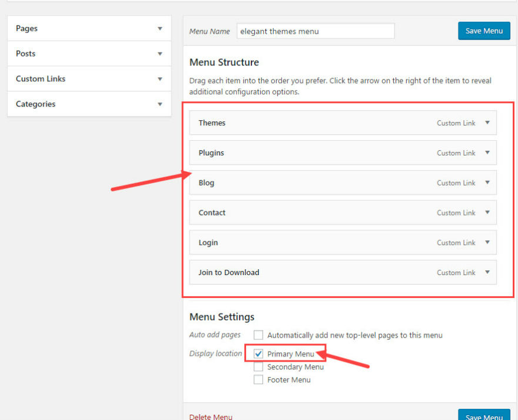Check the Secondary Menu display location
518x420 pixels.
click(258, 367)
